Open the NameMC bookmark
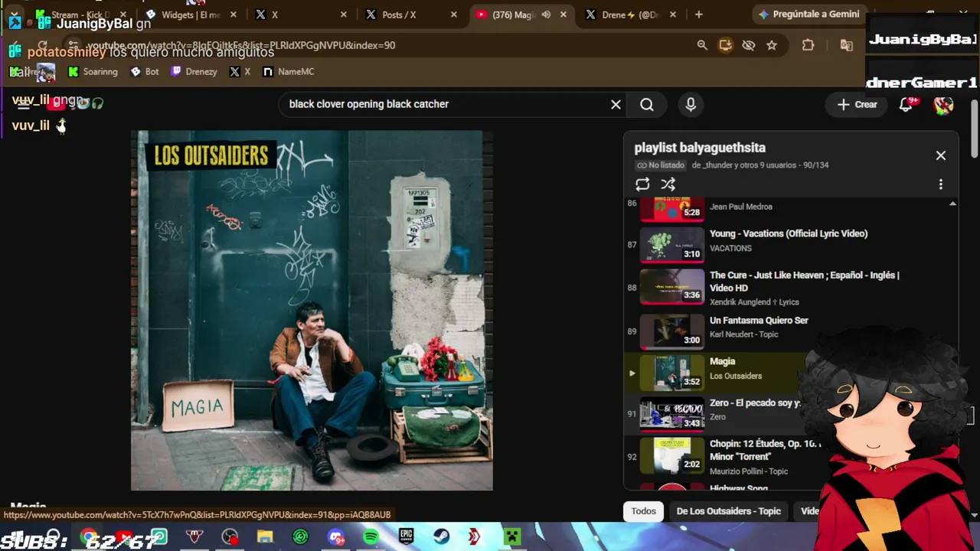This screenshot has height=551, width=980. coord(288,72)
